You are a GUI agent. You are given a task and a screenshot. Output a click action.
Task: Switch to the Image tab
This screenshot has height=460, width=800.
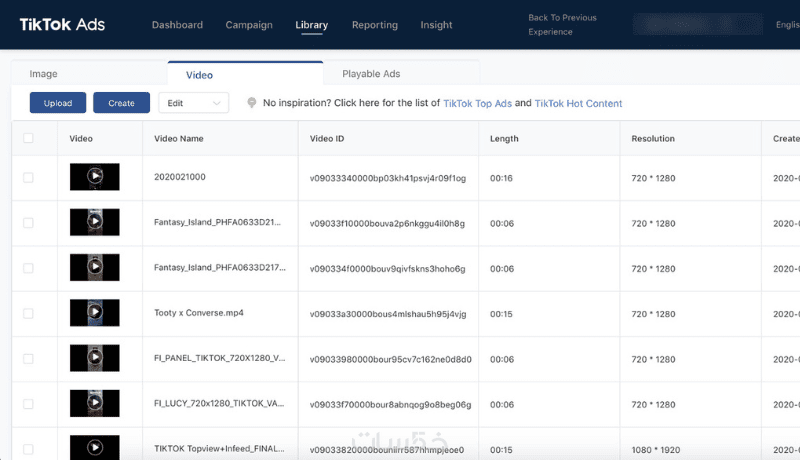43,74
